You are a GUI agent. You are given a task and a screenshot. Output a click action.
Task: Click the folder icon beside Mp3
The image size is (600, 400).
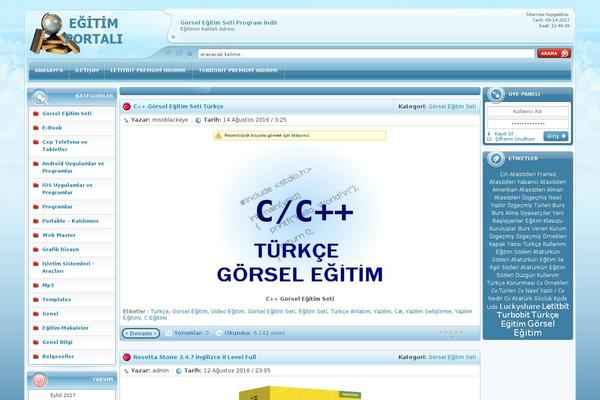tap(36, 286)
